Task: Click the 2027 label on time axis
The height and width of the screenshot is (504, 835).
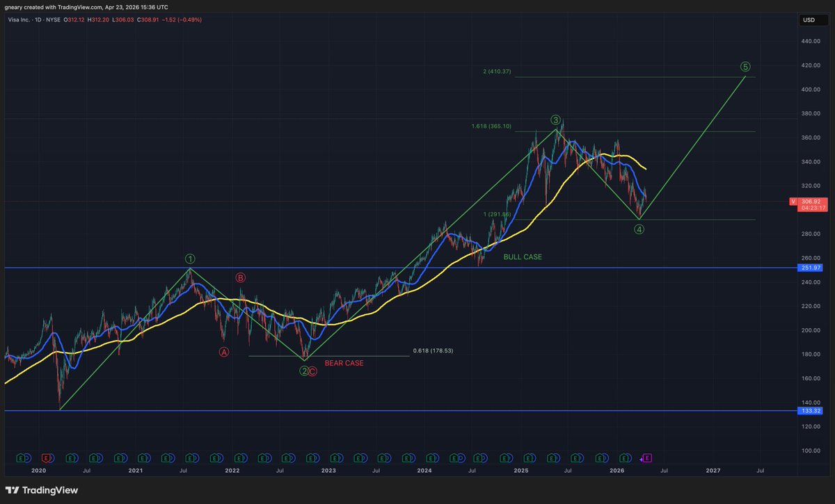Action: [x=713, y=471]
